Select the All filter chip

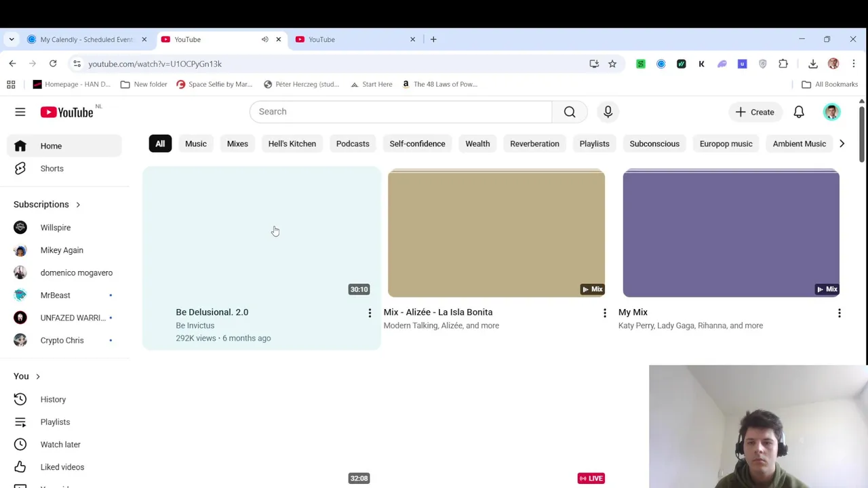pos(160,144)
